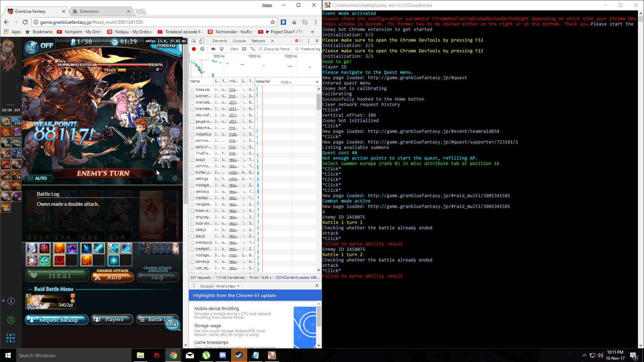The image size is (644, 362).
Task: Select the Inspect Element tool in DevTools
Action: 193,41
